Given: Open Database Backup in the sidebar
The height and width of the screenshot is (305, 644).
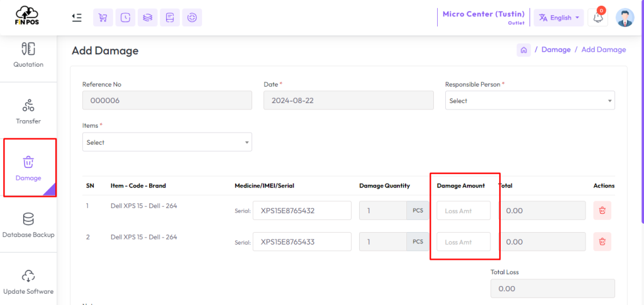Looking at the screenshot, I should pos(28,225).
